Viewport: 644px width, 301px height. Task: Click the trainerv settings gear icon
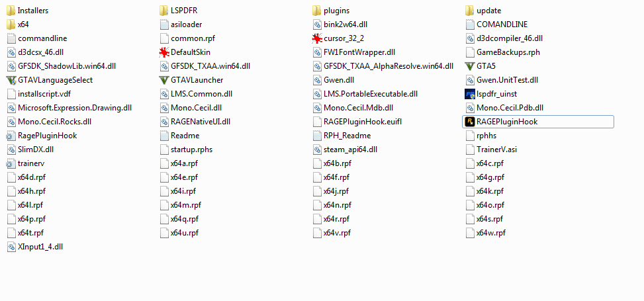point(11,163)
